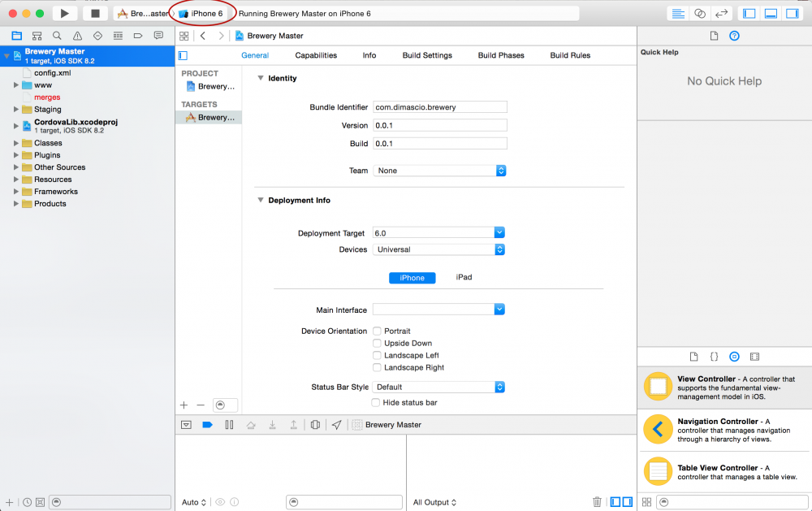Open the Object library cube icon
The height and width of the screenshot is (511, 812).
point(734,356)
